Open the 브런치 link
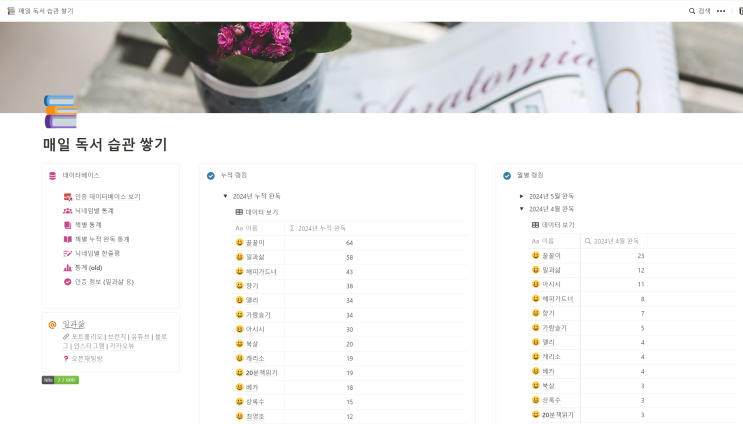This screenshot has height=424, width=743. 117,337
